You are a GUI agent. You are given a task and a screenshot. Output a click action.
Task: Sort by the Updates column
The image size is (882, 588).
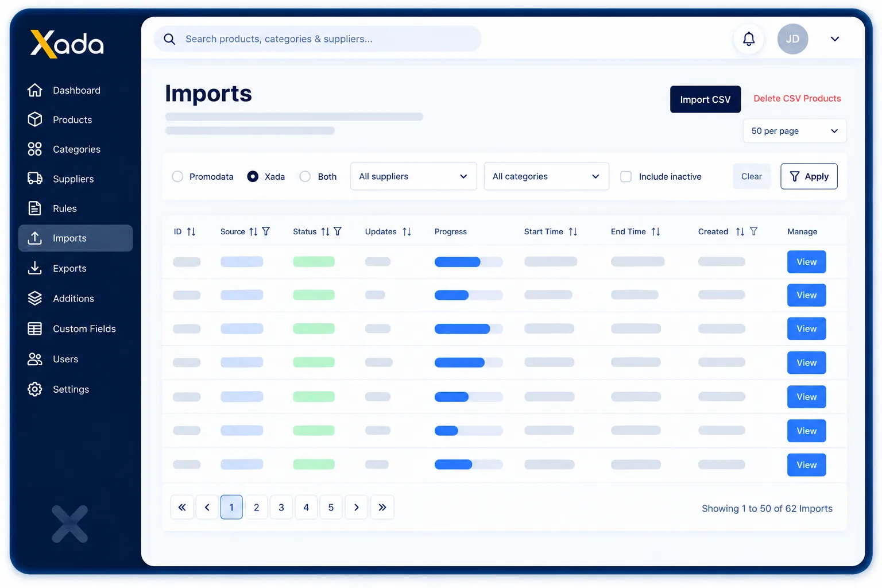[407, 231]
